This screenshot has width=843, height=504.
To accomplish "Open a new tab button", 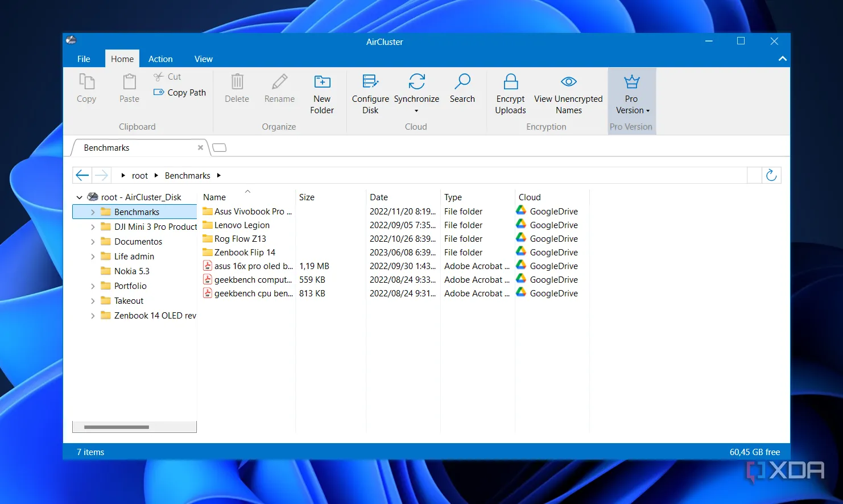I will pyautogui.click(x=219, y=148).
